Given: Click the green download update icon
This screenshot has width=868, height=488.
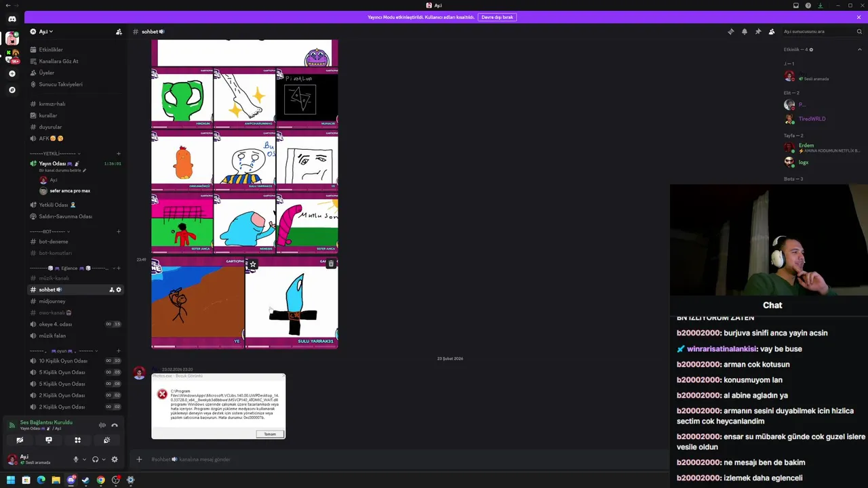Looking at the screenshot, I should coord(820,5).
